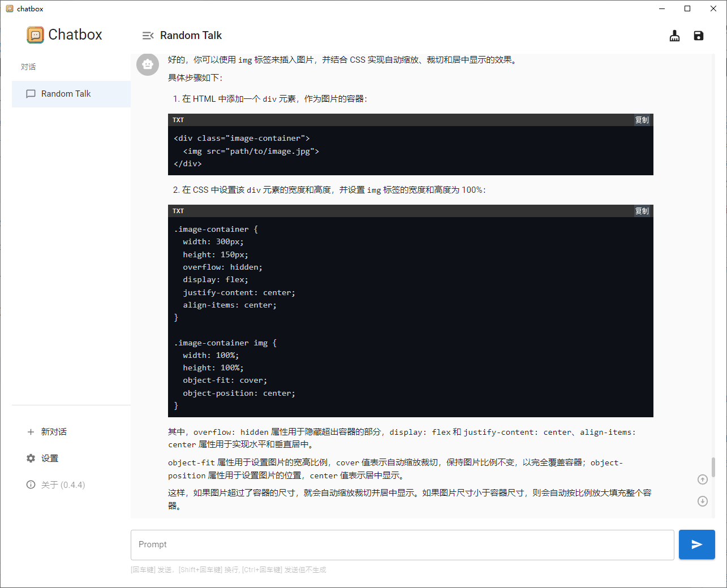Collapse sidebar with the menu toggle icon
This screenshot has width=727, height=588.
coord(148,36)
